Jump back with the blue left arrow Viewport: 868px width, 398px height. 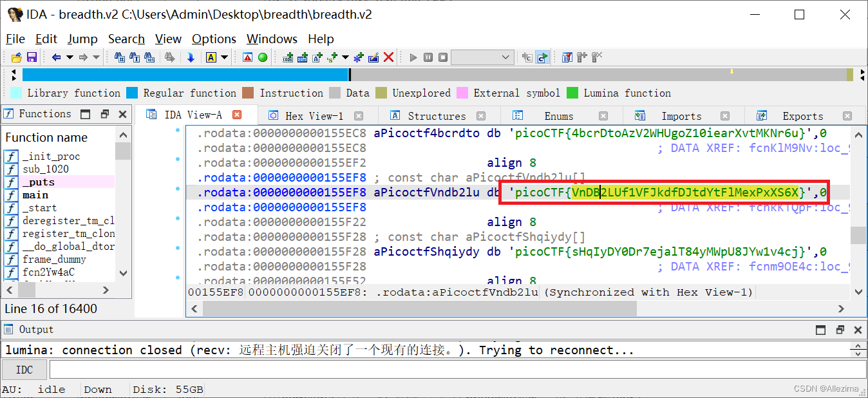[x=56, y=57]
